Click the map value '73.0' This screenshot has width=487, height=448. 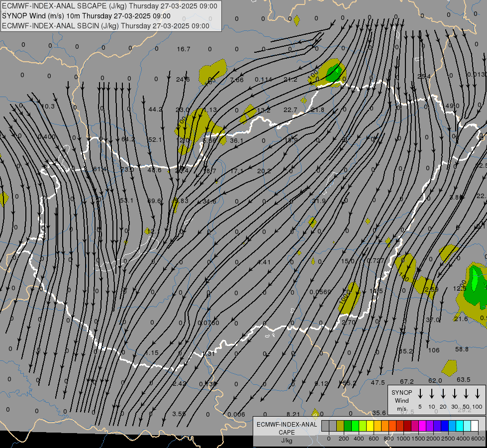[x=127, y=169]
